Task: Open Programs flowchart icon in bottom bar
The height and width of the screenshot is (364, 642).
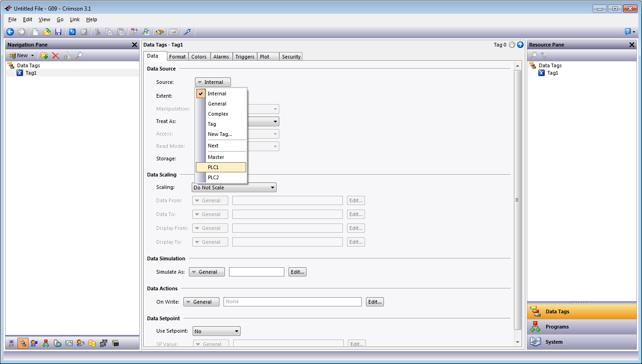Action: 46,343
